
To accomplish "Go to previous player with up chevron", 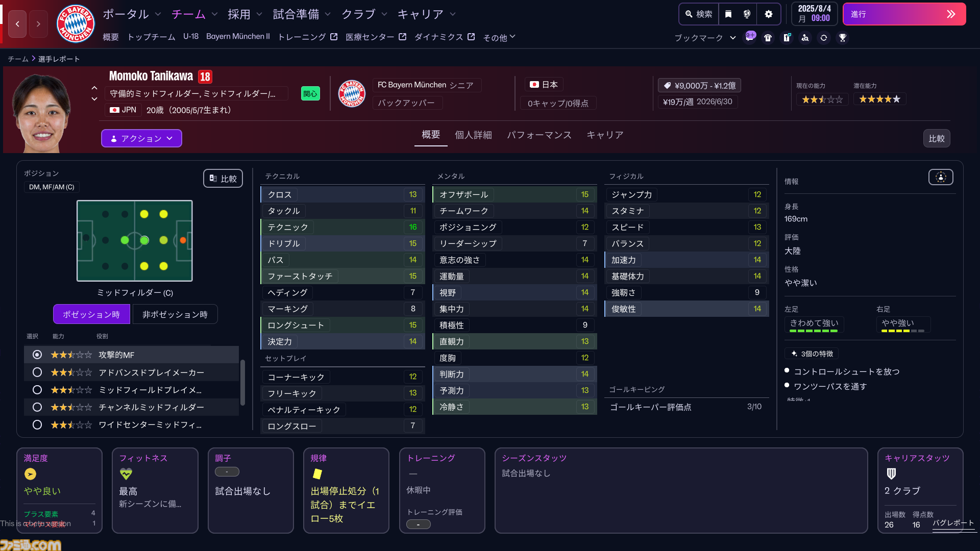I will (x=94, y=88).
